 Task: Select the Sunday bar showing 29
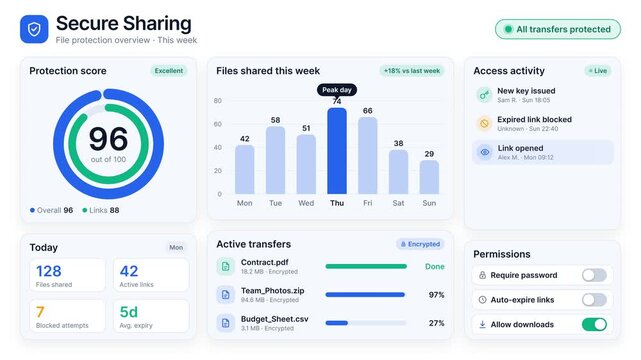click(x=429, y=177)
